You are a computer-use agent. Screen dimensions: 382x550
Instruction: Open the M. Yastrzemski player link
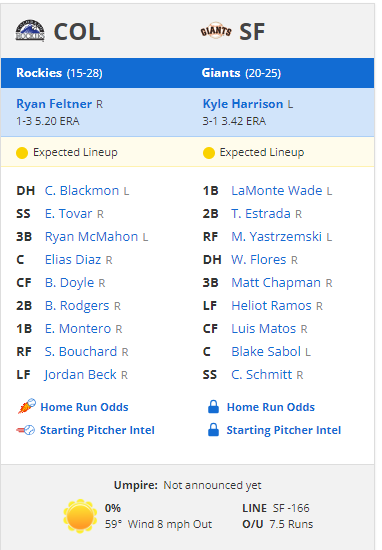pos(276,236)
